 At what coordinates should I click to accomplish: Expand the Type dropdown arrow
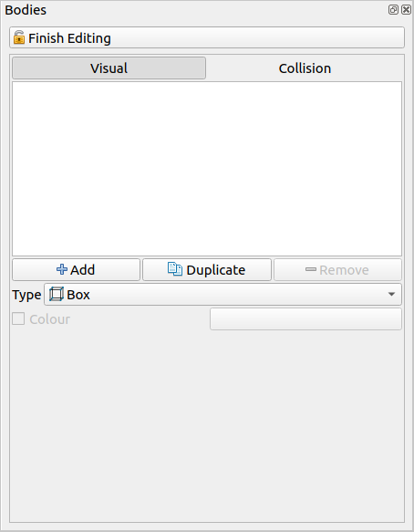391,294
